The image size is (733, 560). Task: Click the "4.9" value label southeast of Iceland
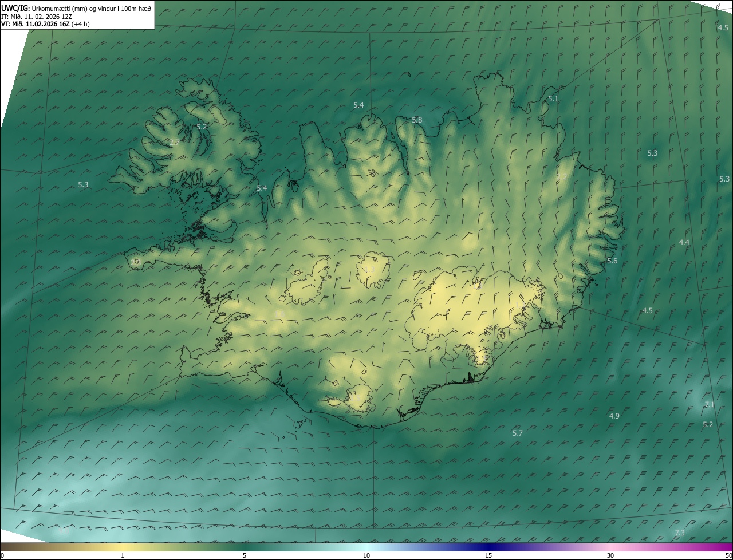(x=614, y=416)
